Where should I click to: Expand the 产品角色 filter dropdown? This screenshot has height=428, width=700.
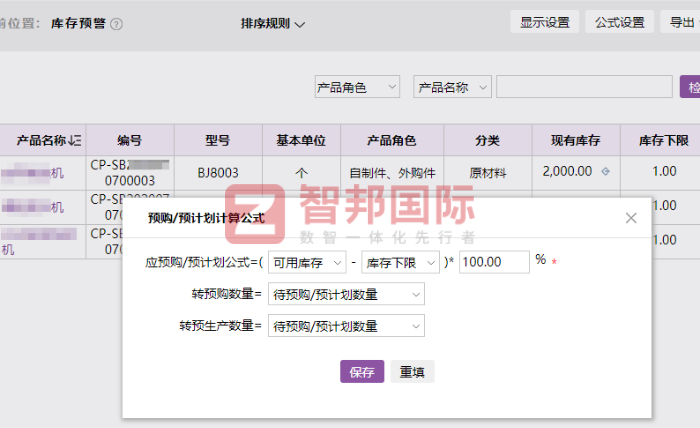[x=356, y=87]
